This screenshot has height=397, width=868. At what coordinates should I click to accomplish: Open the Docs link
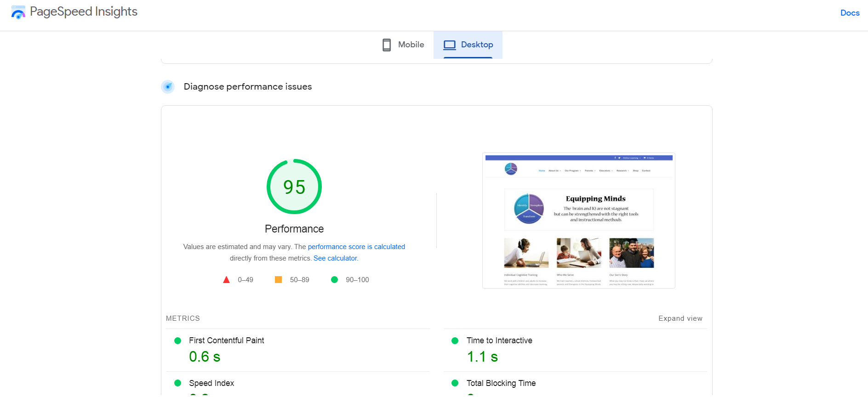[x=850, y=13]
